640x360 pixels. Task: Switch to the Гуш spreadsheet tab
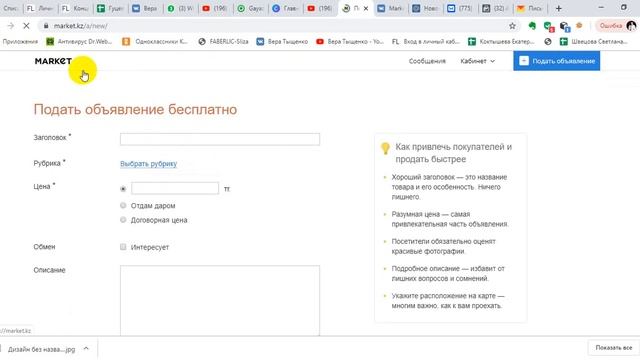pyautogui.click(x=109, y=8)
